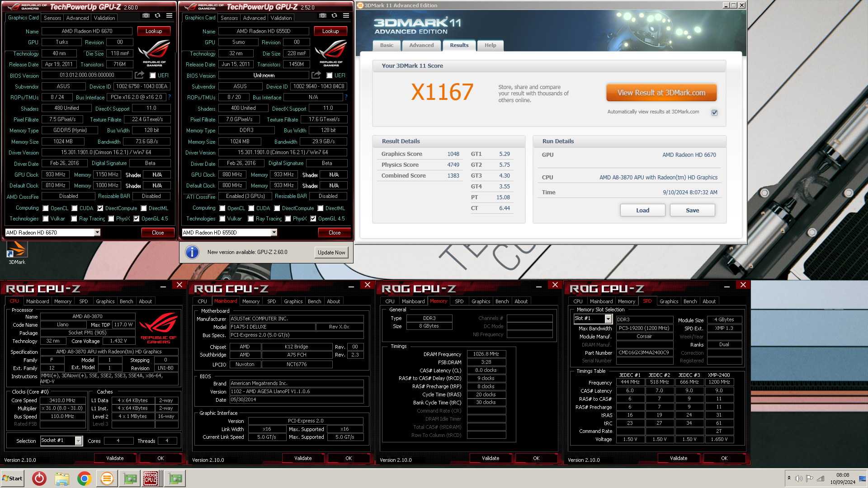Viewport: 868px width, 488px height.
Task: Launch Google Chrome from the taskbar
Action: (84, 479)
